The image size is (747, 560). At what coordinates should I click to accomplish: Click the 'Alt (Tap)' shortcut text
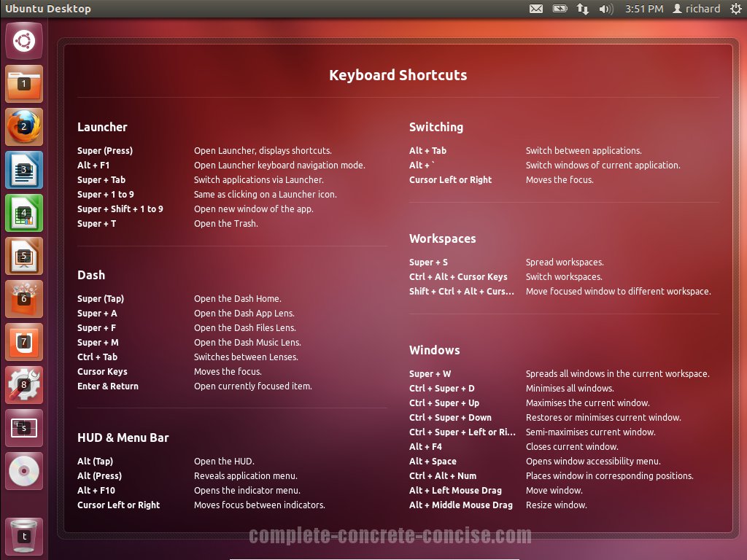[x=95, y=462]
